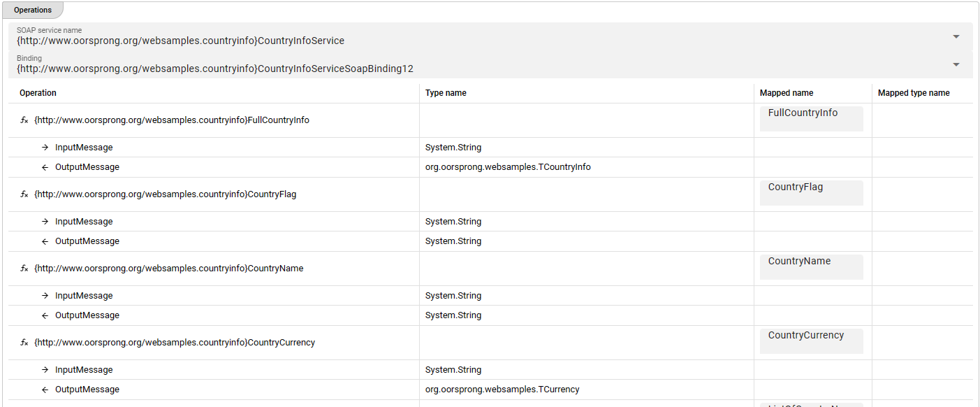
Task: Open the SOAP service name dropdown
Action: coord(956,36)
